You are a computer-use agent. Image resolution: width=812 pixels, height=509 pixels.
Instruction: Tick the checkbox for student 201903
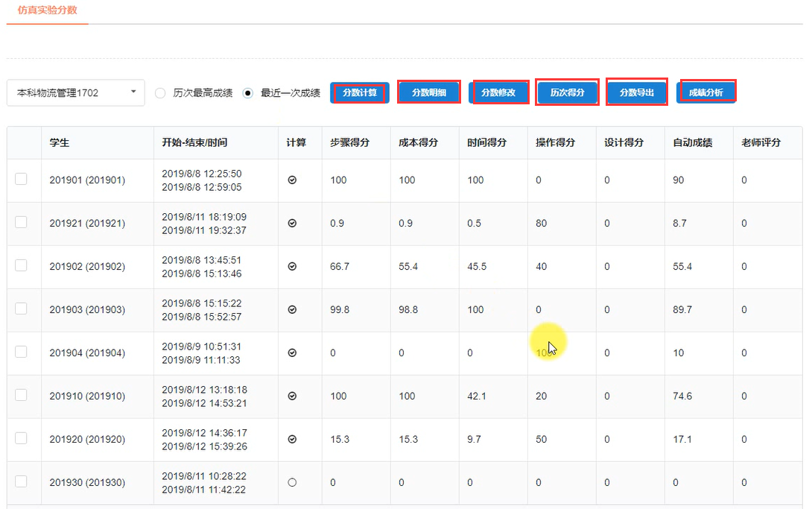coord(21,309)
